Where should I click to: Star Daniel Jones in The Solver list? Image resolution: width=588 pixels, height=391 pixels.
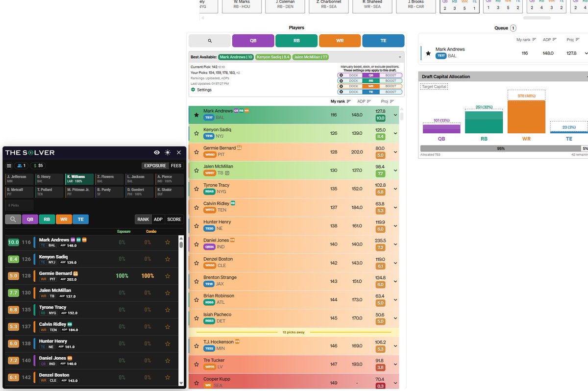[168, 361]
